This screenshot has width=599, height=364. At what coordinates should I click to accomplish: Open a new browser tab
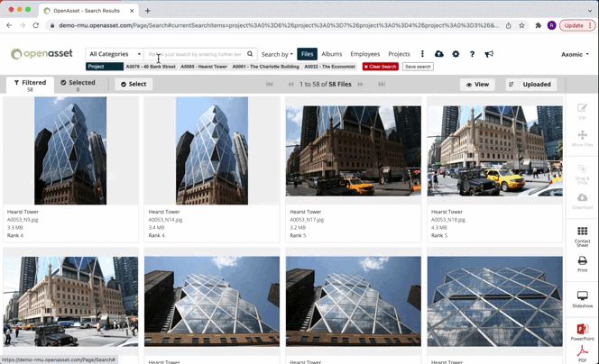[147, 11]
